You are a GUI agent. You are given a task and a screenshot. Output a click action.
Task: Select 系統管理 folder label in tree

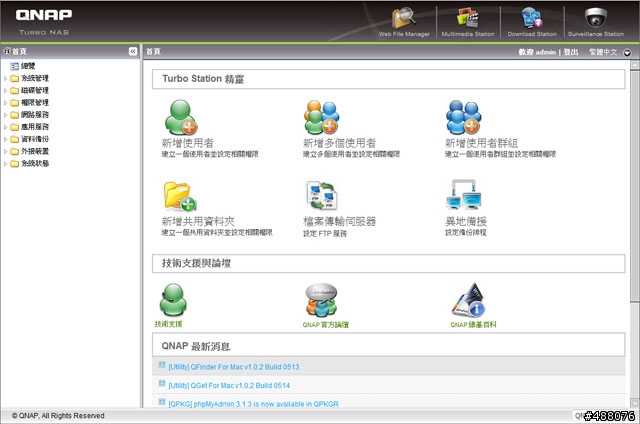[x=35, y=78]
